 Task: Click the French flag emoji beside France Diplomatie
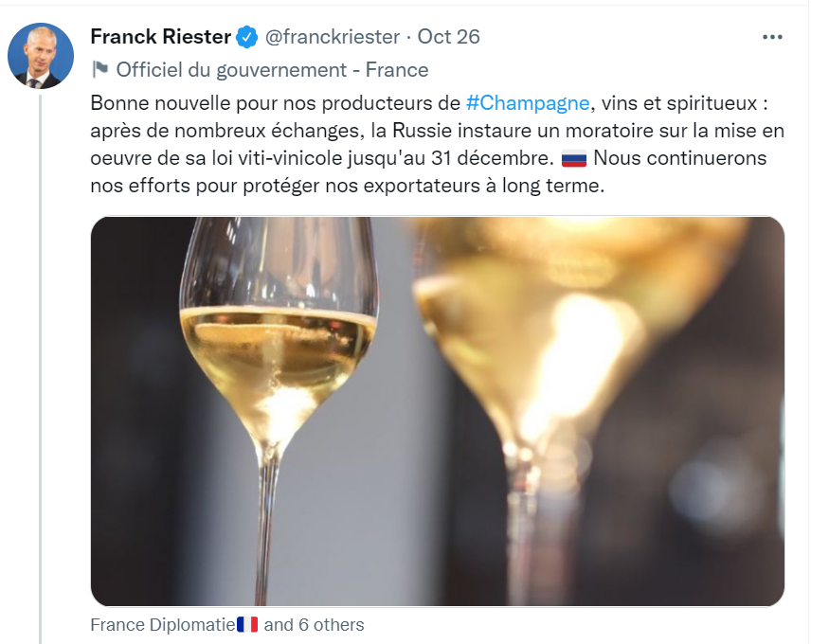[x=247, y=625]
